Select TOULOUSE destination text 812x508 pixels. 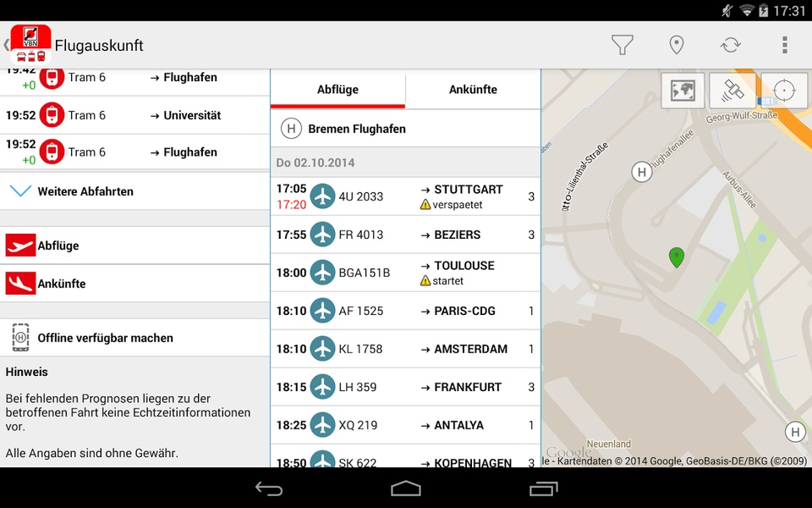[464, 265]
